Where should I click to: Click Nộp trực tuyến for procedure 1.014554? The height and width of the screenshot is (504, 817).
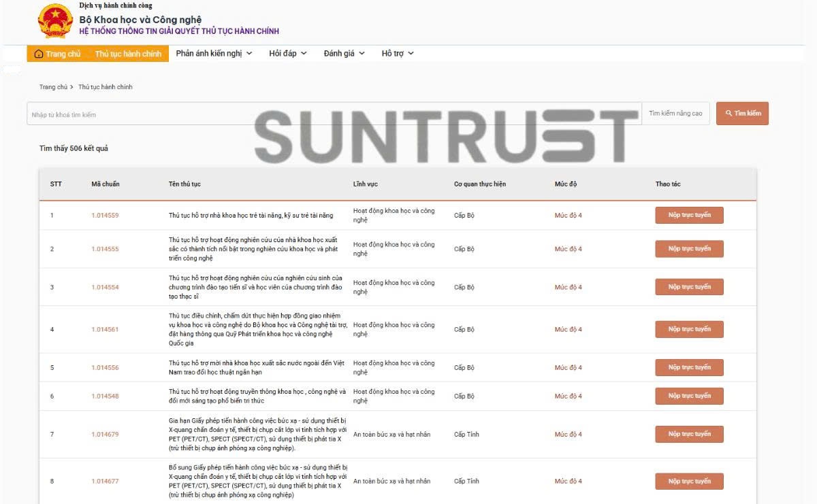click(x=689, y=287)
